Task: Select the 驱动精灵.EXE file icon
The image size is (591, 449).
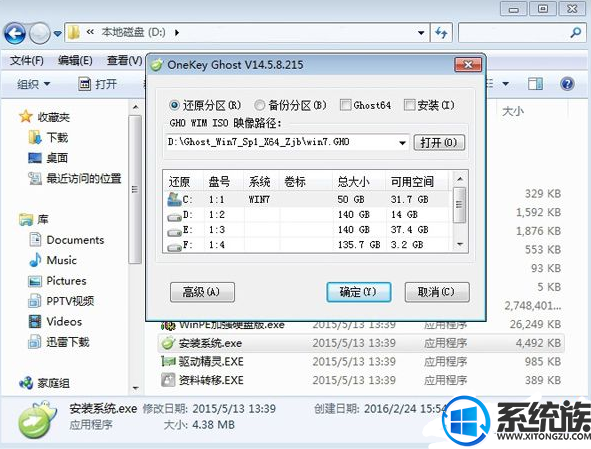Action: (x=168, y=362)
